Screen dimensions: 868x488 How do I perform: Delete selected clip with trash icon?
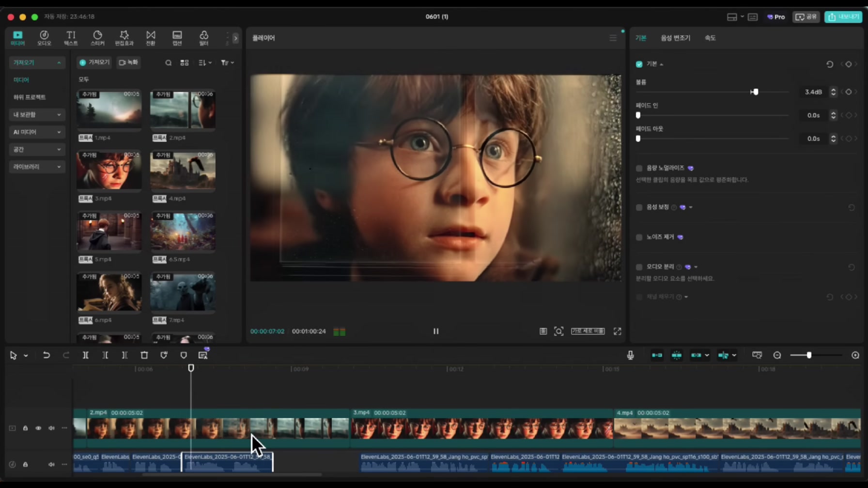click(144, 355)
